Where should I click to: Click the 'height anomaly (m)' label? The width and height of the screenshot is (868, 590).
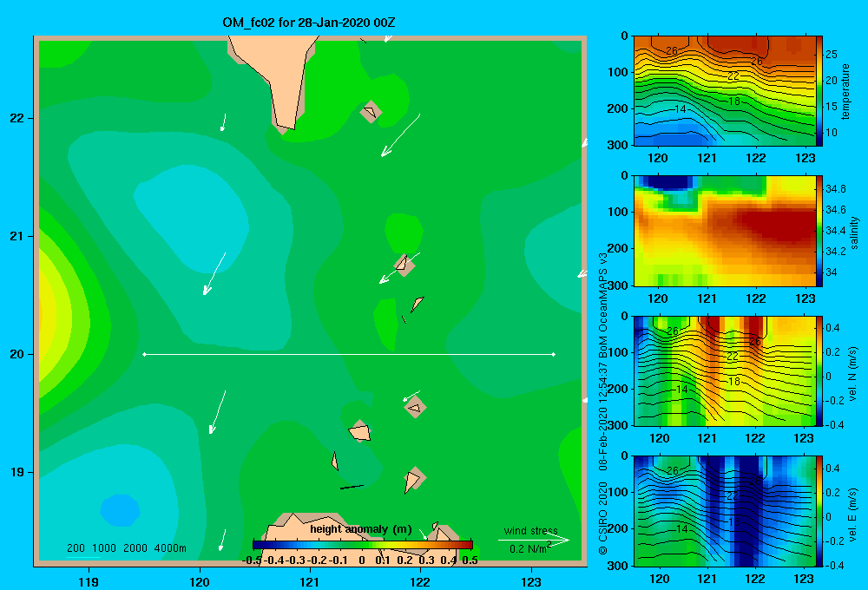361,529
